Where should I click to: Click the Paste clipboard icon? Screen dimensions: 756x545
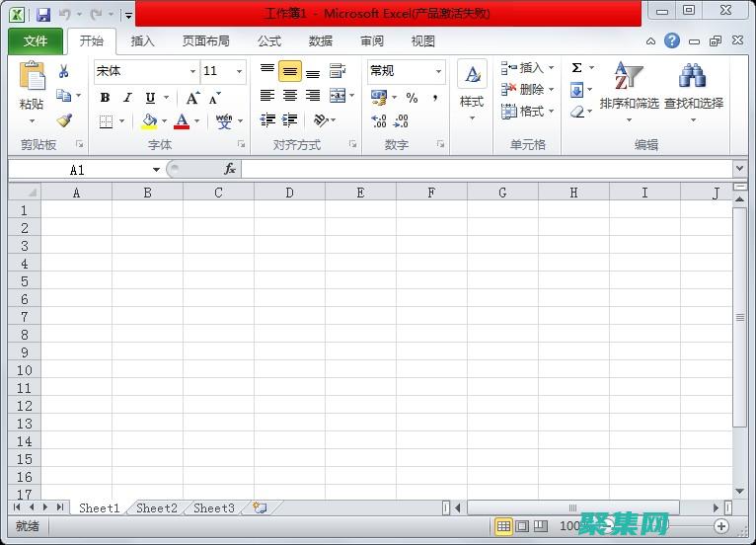point(32,77)
